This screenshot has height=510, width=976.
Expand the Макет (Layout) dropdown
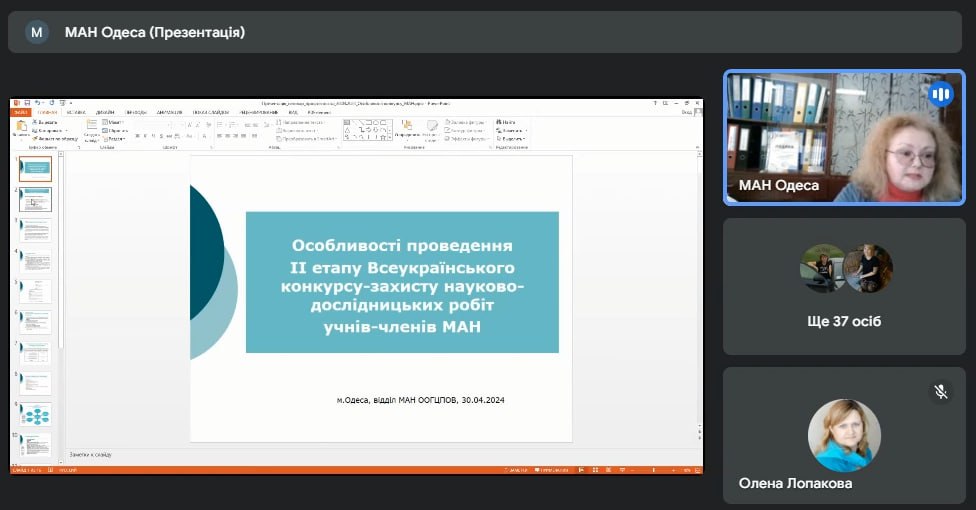tap(116, 122)
